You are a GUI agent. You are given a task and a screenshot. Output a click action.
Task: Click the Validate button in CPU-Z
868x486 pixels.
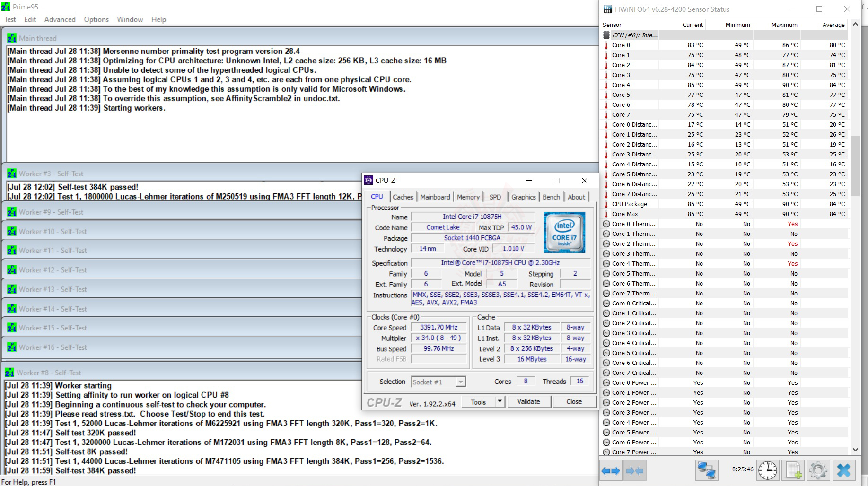pos(528,402)
